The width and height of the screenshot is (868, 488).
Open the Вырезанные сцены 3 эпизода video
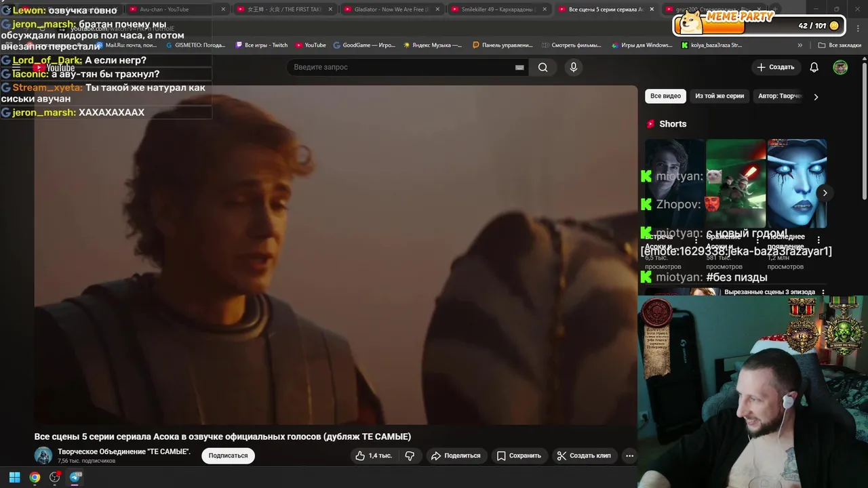pyautogui.click(x=770, y=292)
